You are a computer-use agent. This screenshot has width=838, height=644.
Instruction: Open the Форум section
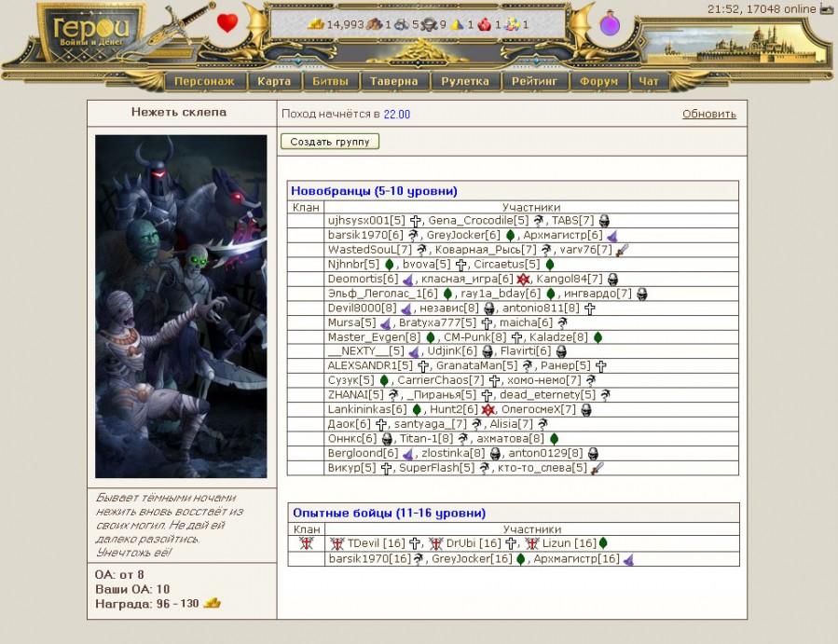tap(598, 81)
